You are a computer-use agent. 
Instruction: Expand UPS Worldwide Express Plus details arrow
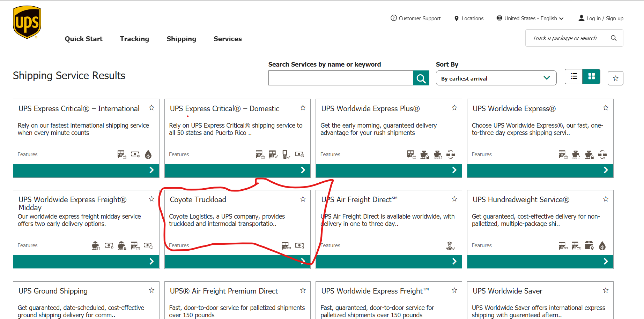tap(454, 170)
